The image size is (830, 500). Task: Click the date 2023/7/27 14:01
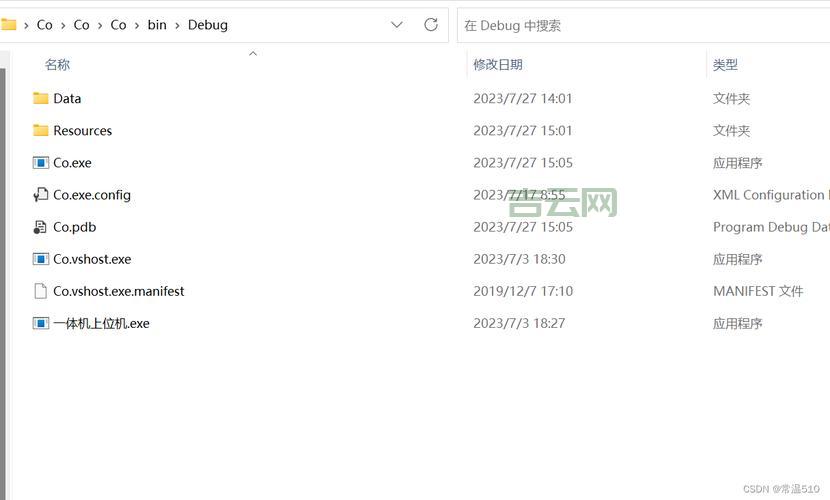click(x=523, y=98)
